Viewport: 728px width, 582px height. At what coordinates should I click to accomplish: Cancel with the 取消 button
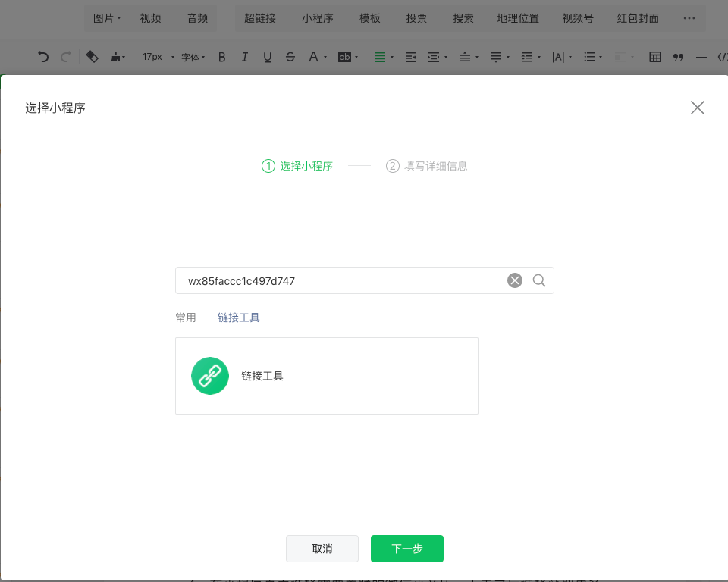point(322,549)
